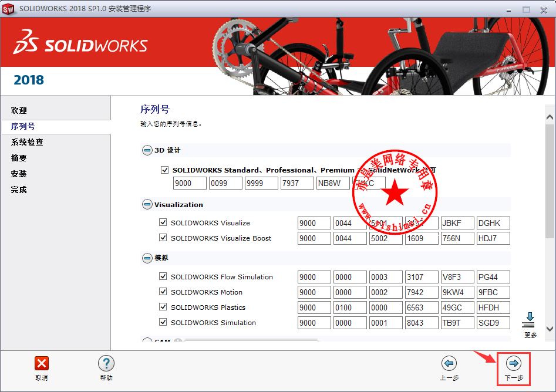556x392 pixels.
Task: Click the 帮助 button label
Action: tap(106, 378)
